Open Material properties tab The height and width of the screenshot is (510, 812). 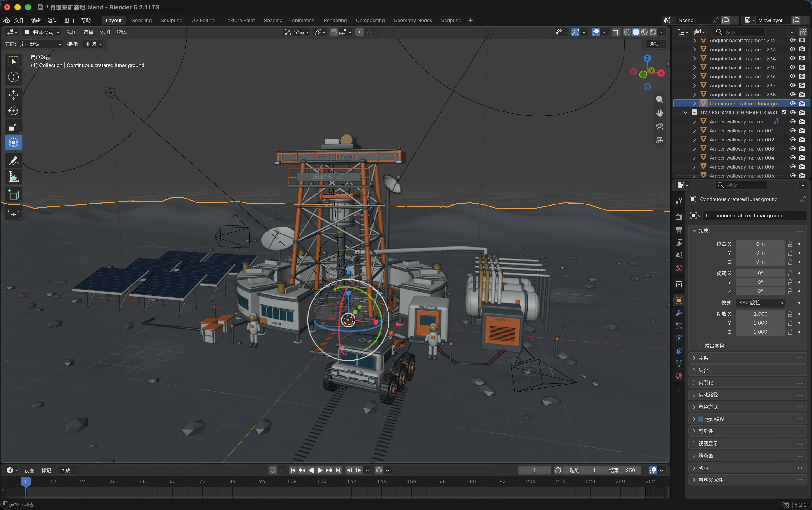[679, 376]
